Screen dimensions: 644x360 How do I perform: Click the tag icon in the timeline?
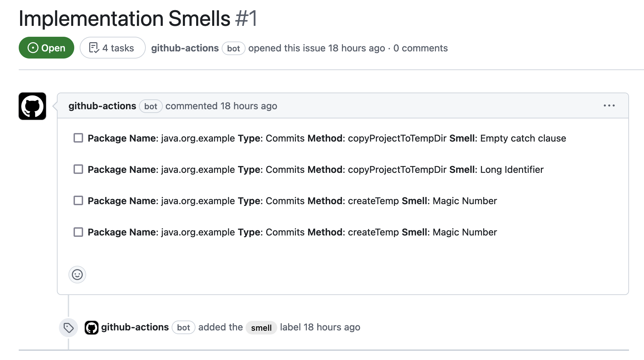tap(68, 328)
